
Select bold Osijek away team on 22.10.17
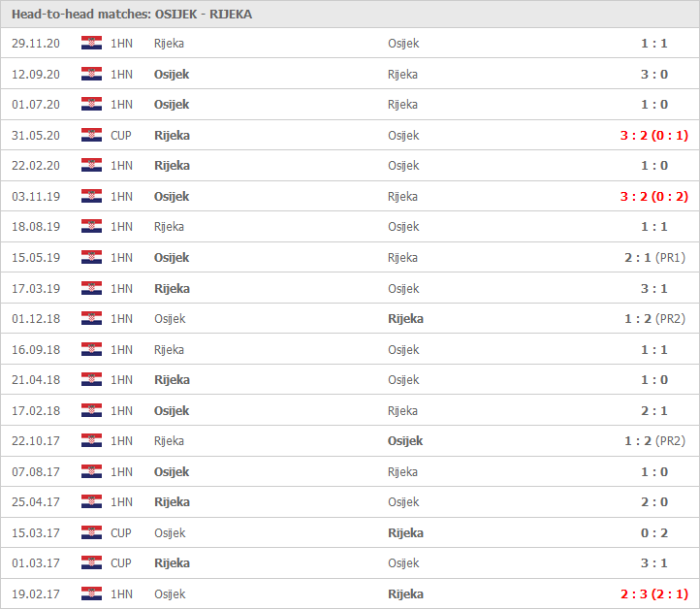[405, 440]
